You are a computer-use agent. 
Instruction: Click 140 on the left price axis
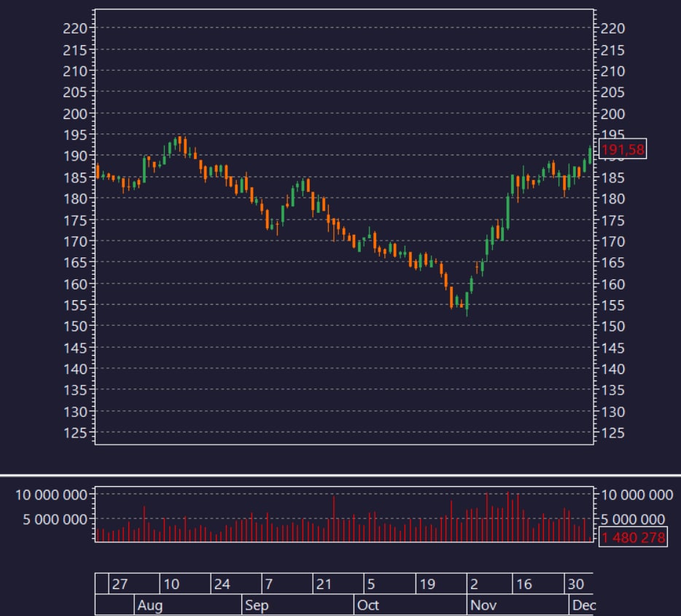click(x=75, y=369)
